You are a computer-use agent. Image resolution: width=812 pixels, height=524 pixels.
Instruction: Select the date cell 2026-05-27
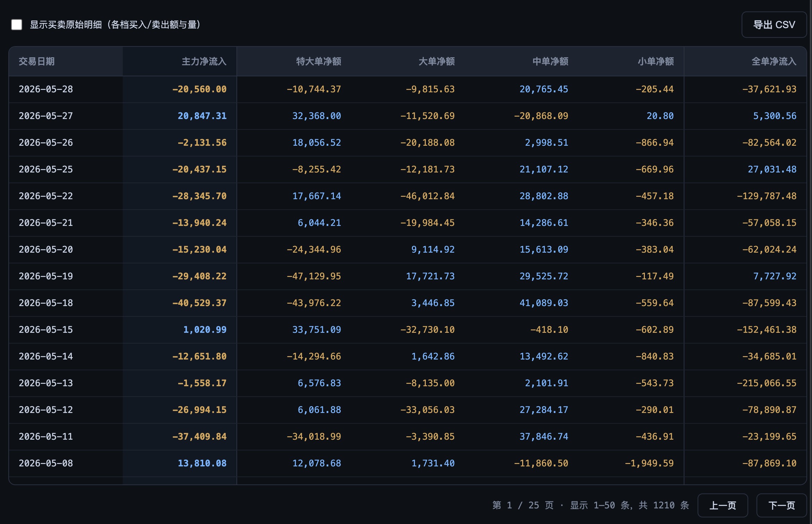[x=46, y=116]
